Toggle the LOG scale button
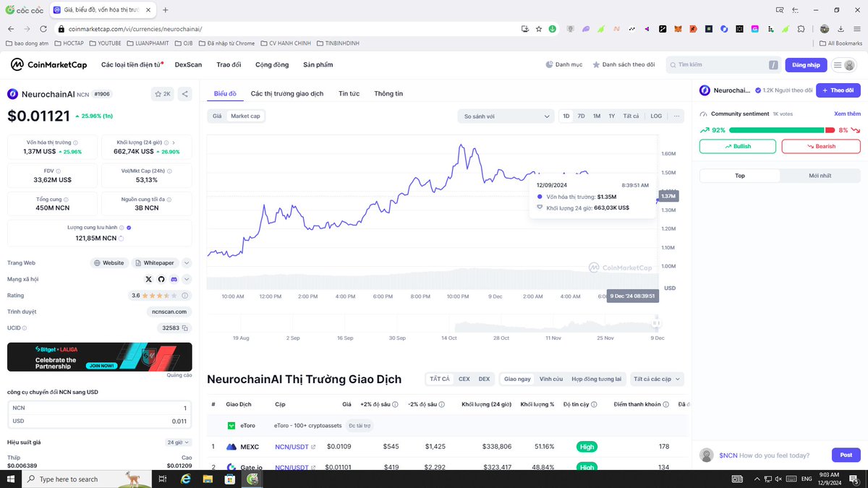 click(x=656, y=116)
